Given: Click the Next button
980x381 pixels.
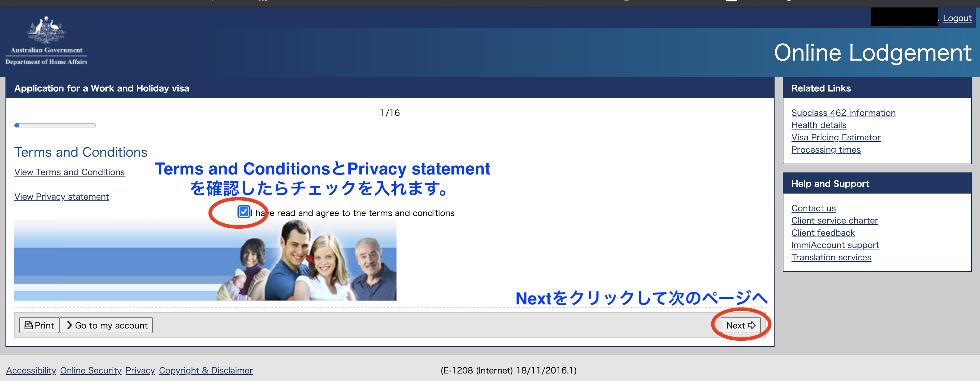Looking at the screenshot, I should click(740, 325).
